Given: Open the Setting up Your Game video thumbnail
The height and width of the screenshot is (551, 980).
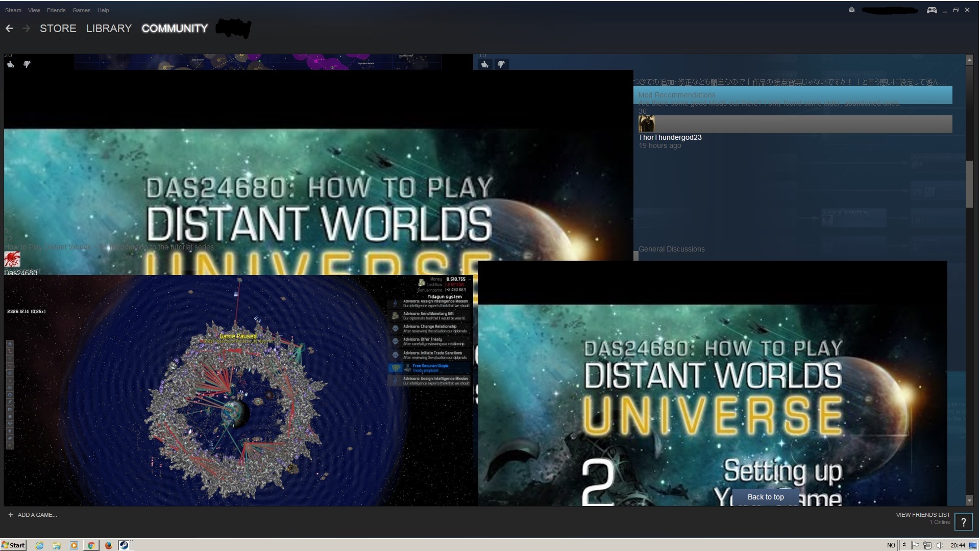Looking at the screenshot, I should click(713, 384).
